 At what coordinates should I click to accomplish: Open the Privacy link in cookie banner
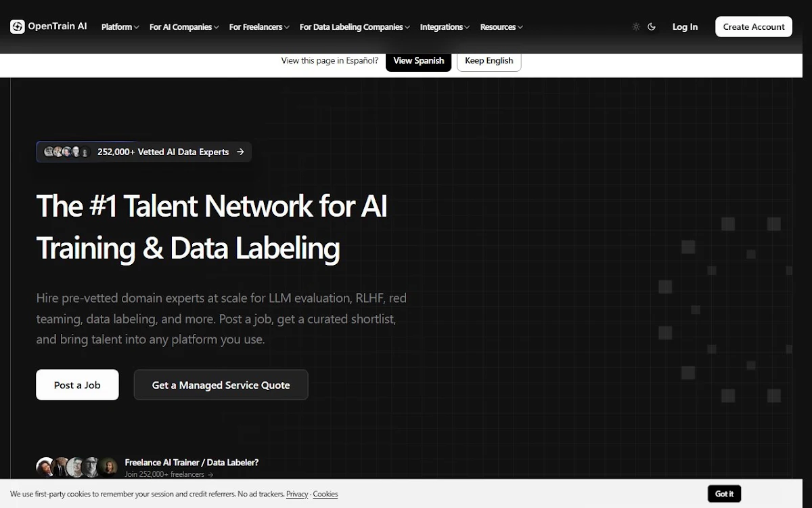[x=297, y=494]
